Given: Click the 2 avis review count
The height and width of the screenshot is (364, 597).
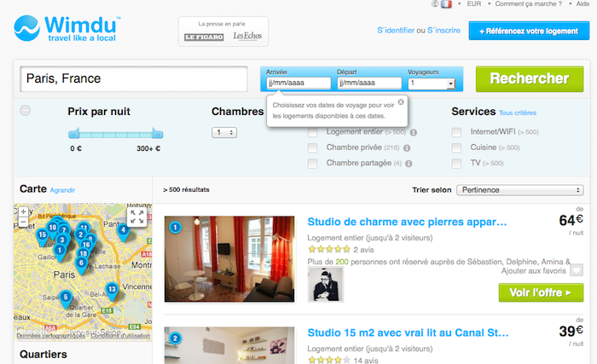Looking at the screenshot, I should [x=363, y=250].
